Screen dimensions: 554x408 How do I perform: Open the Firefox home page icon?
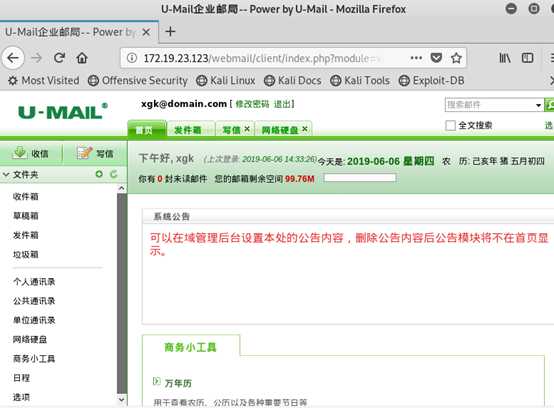coord(82,58)
